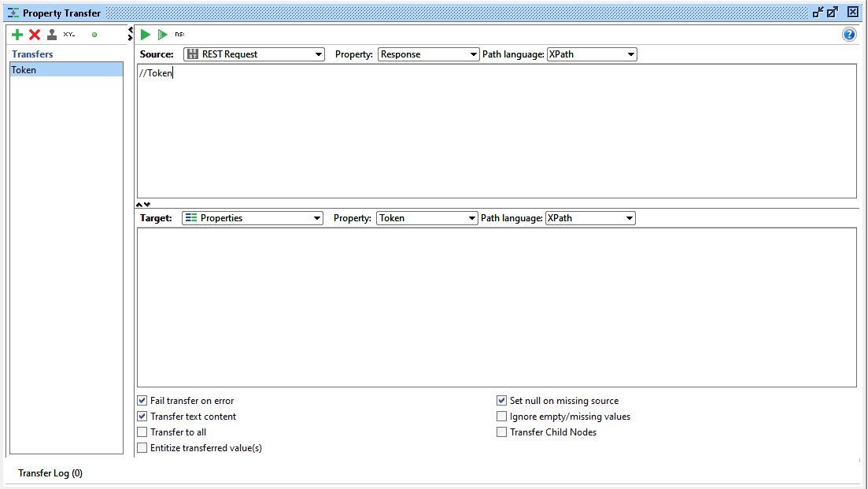
Task: Click the small green circle toolbar icon
Action: tap(94, 35)
